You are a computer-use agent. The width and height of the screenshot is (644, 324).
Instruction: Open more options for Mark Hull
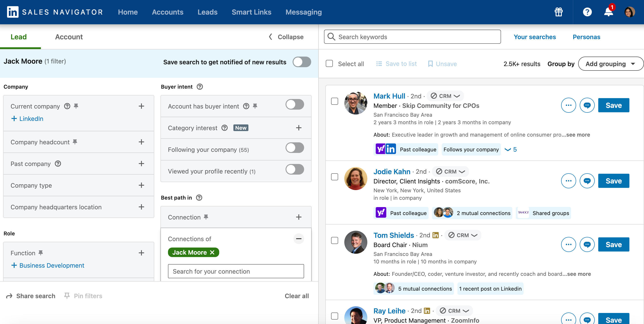click(x=568, y=105)
